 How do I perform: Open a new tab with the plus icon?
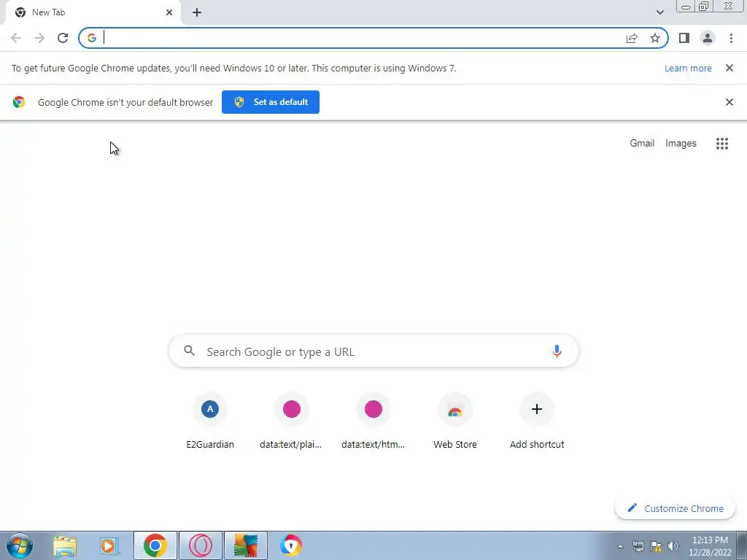[197, 12]
